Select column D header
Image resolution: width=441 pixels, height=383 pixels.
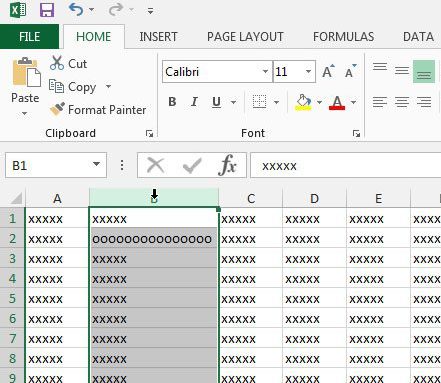point(314,198)
